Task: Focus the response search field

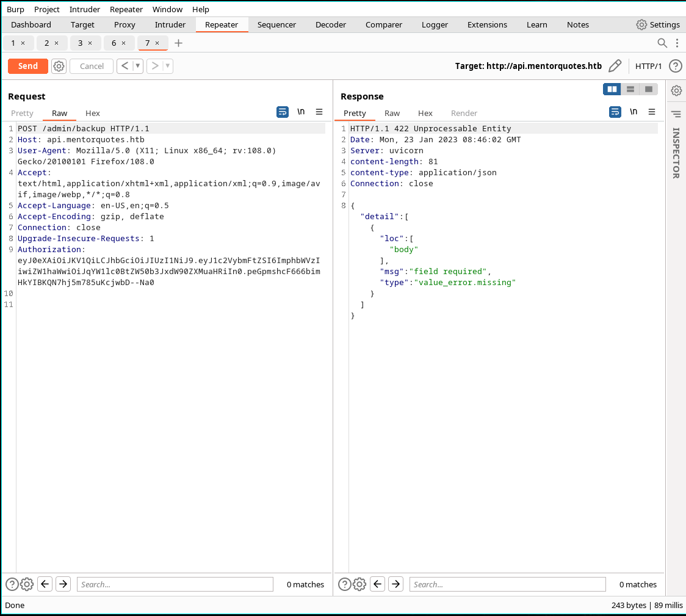Action: 508,584
